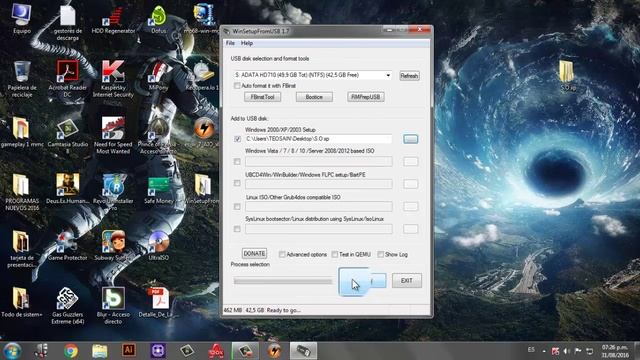Image resolution: width=640 pixels, height=360 pixels.
Task: Click the GO button under cursor
Action: click(362, 281)
